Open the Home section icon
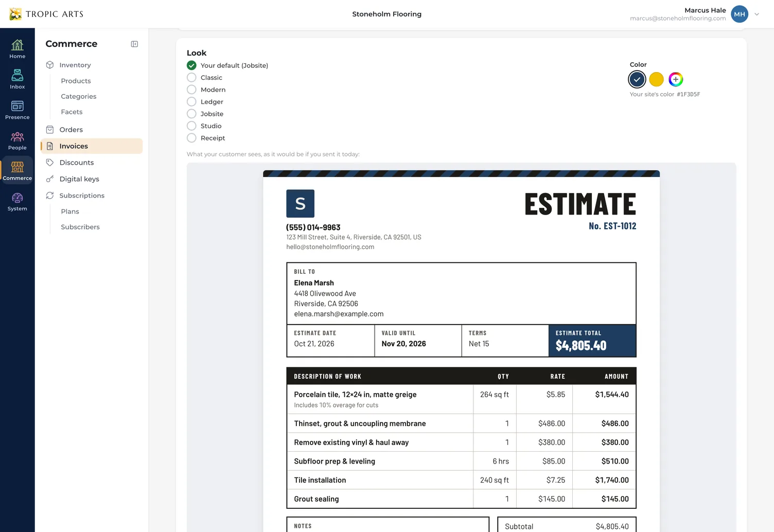The height and width of the screenshot is (532, 774). coord(17,45)
